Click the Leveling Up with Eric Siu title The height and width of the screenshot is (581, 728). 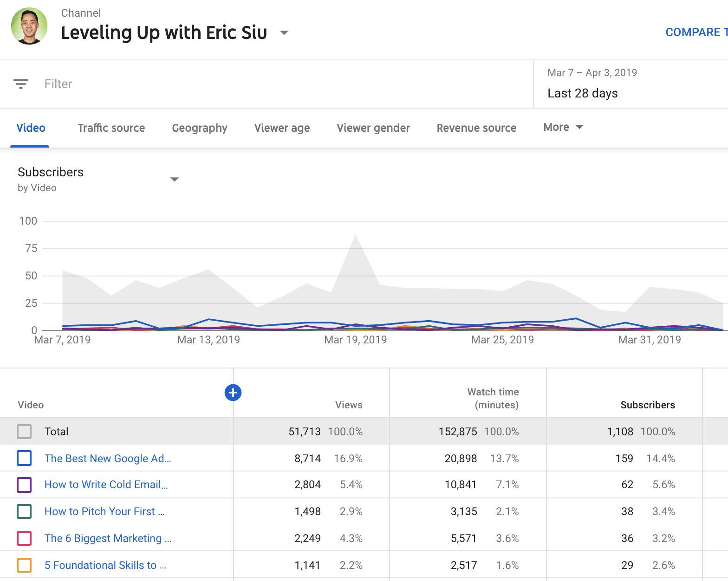164,33
